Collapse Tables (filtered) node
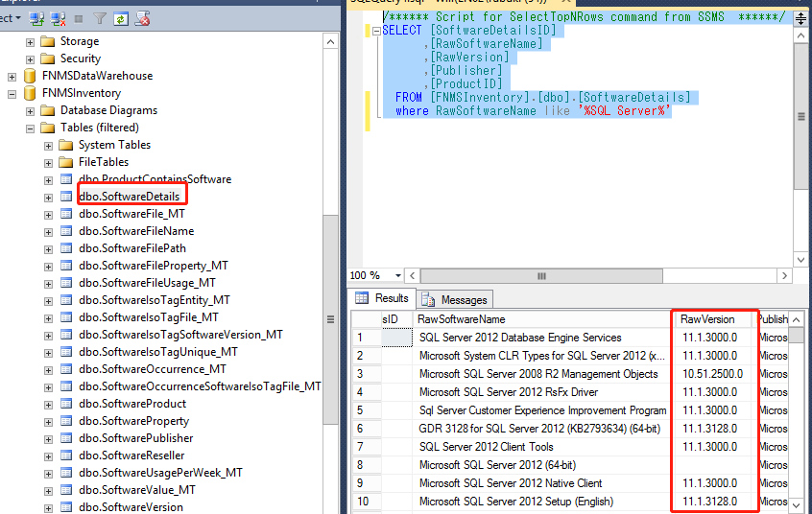 click(30, 128)
